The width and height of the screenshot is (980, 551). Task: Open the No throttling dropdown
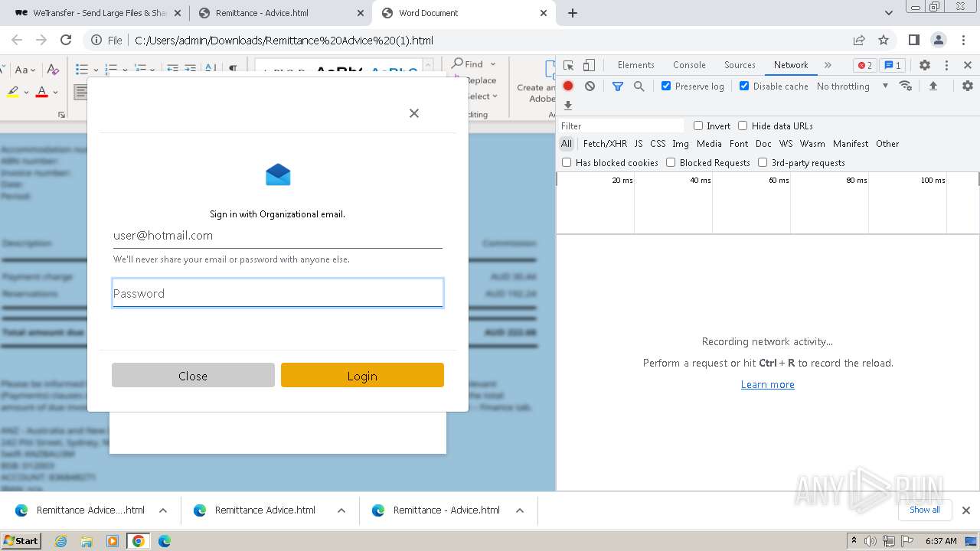(852, 86)
